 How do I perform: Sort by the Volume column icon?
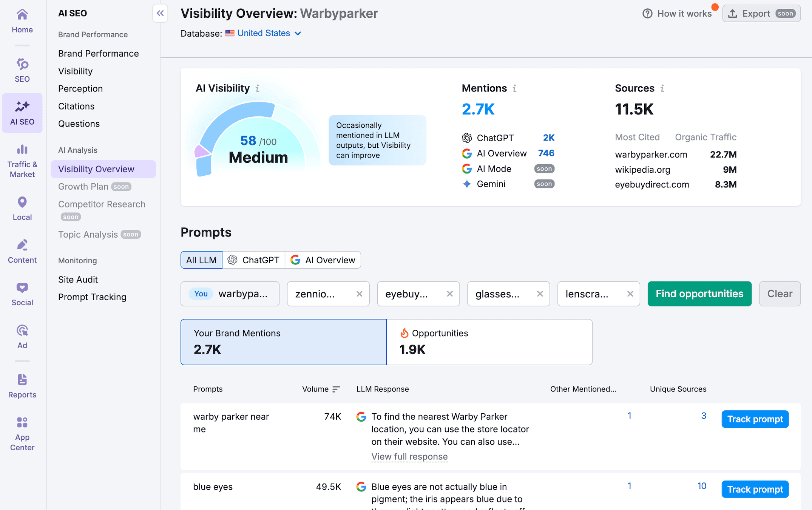(336, 389)
